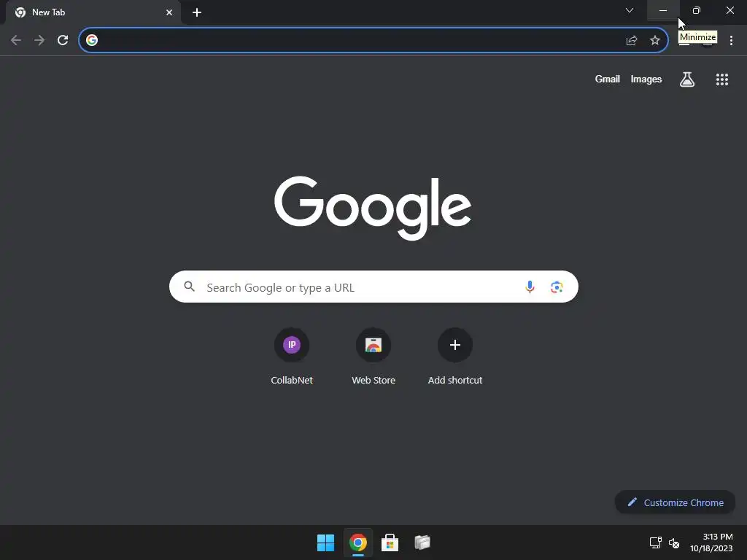Image resolution: width=747 pixels, height=560 pixels.
Task: Restore down the Chrome window
Action: pos(696,10)
